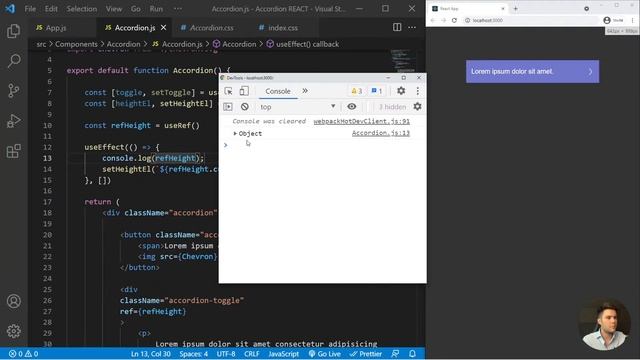Open editor More Actions ellipsis
This screenshot has width=640, height=360.
pos(412,27)
